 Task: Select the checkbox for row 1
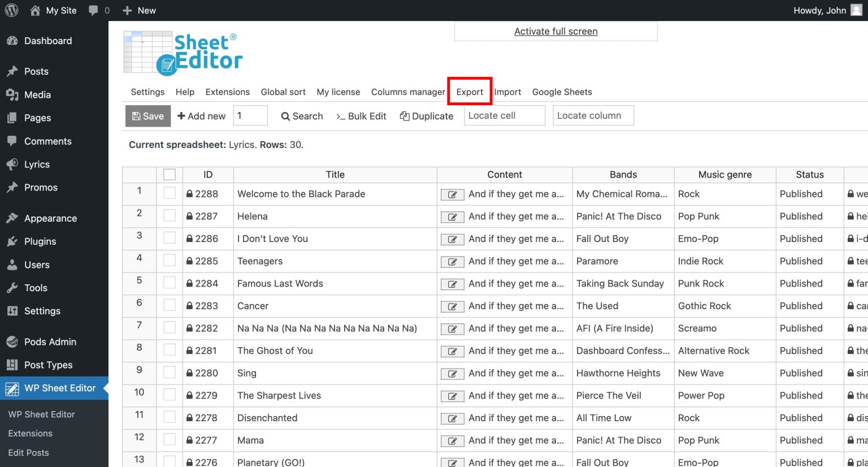[x=169, y=193]
